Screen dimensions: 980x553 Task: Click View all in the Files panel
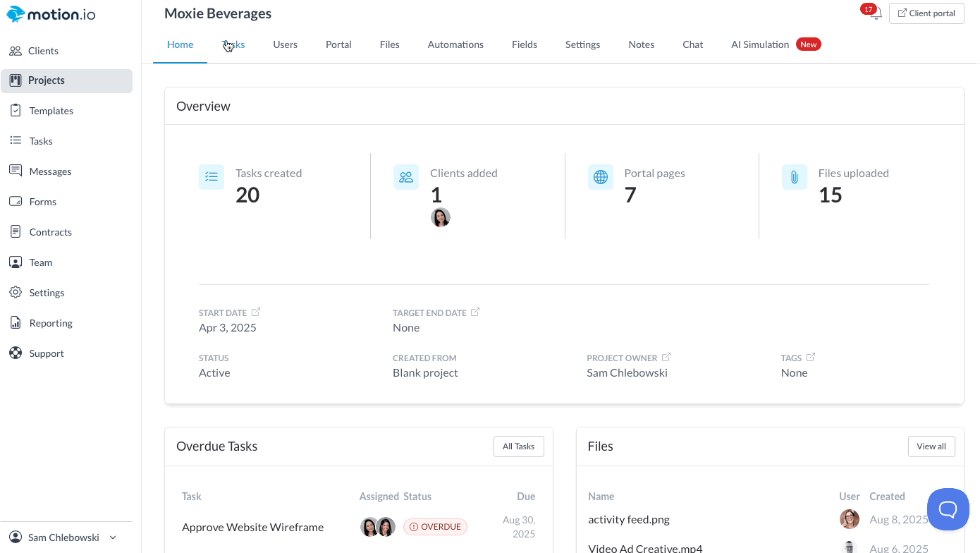[931, 446]
